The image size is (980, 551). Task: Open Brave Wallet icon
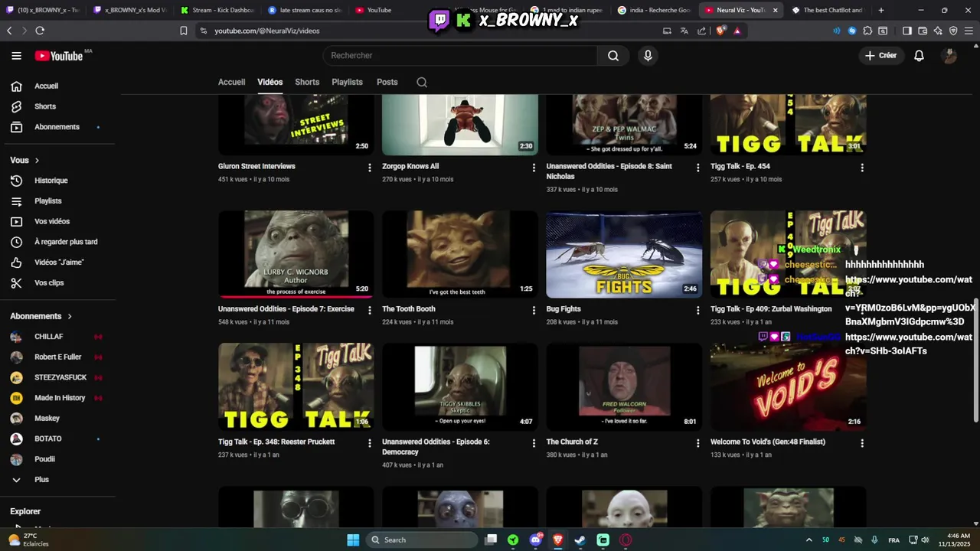(x=923, y=31)
